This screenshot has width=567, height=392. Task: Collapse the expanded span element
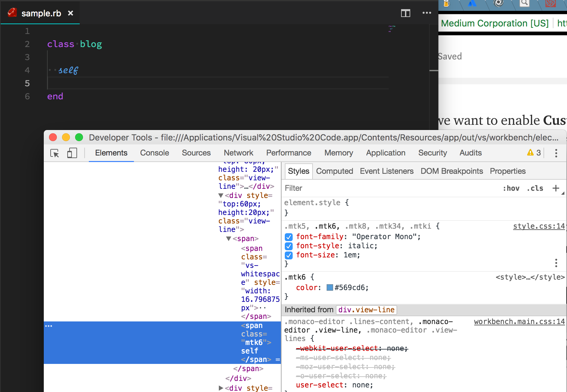[229, 238]
